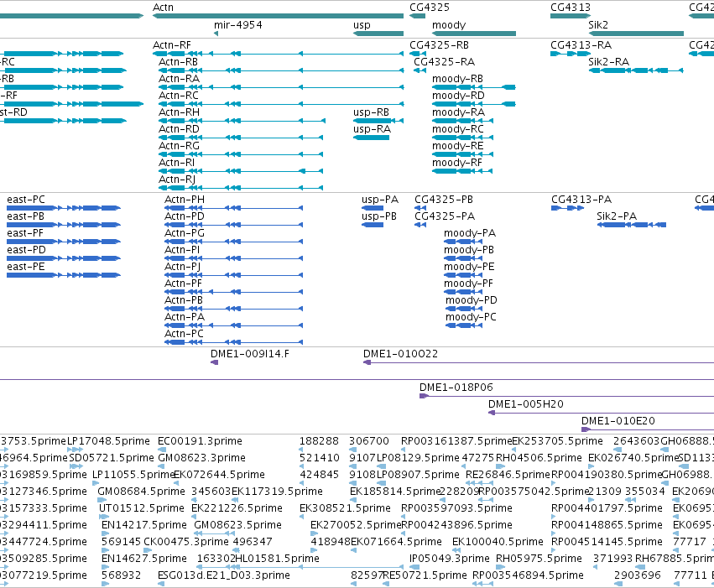Select EST RH05975.5prime
This screenshot has height=588, width=714.
point(539,559)
